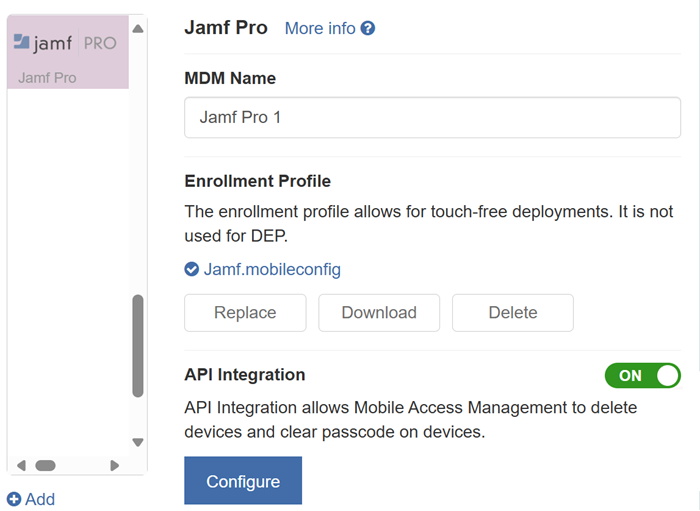Click the sidebar scroll up arrow

point(138,29)
